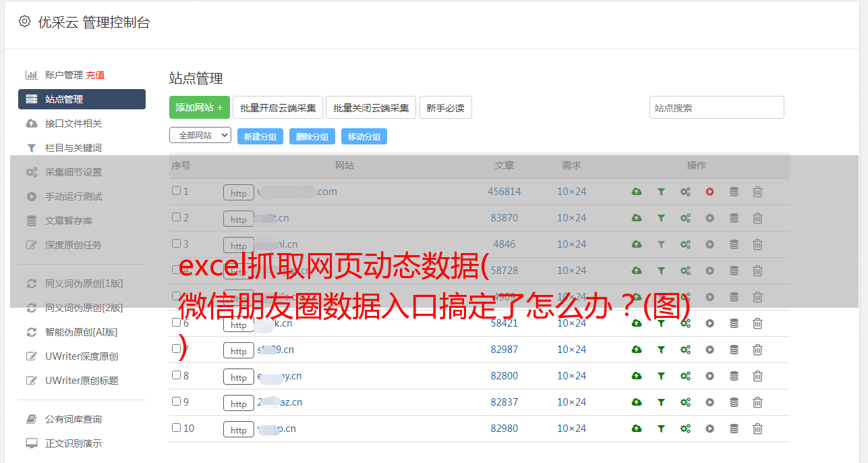Open gears settings icon in row 4 (58728)
868x463 pixels.
(x=685, y=271)
